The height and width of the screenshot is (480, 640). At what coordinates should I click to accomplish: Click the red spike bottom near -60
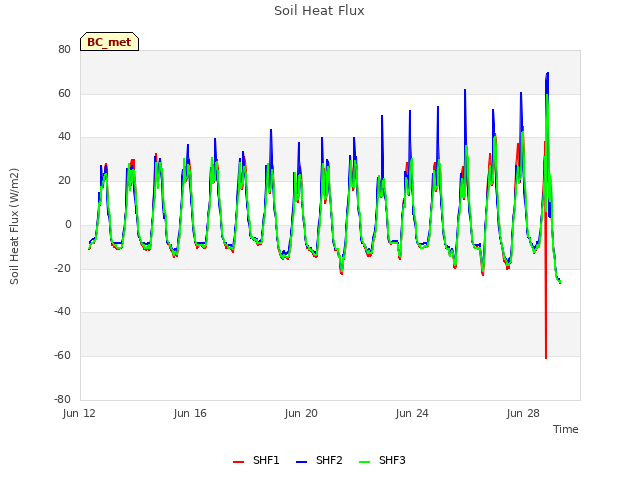pyautogui.click(x=546, y=357)
